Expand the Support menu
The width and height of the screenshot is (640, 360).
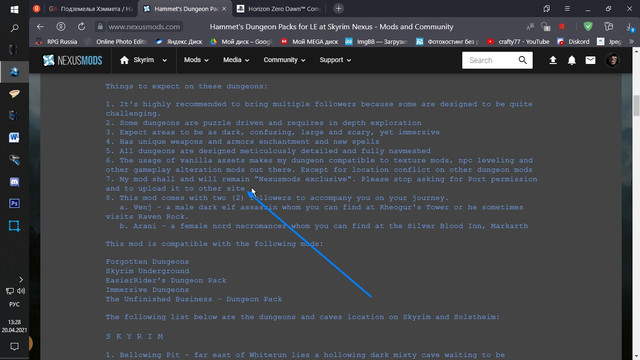tap(335, 60)
